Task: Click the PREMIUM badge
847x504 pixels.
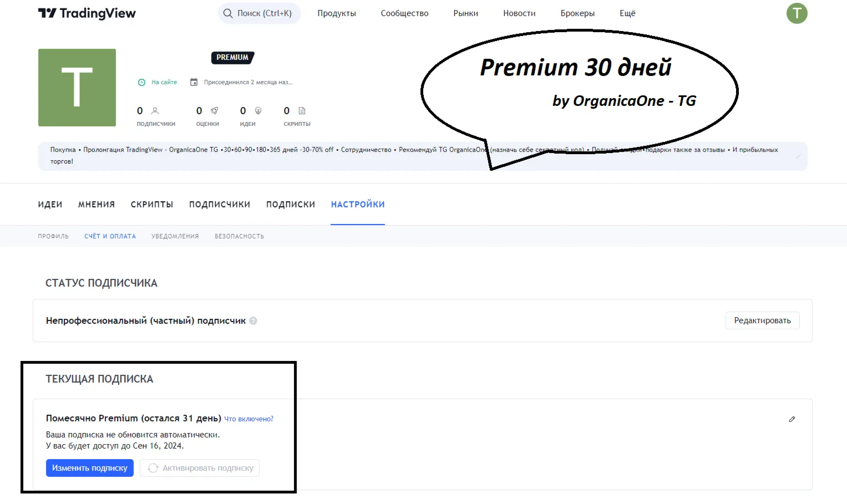Action: pos(232,58)
